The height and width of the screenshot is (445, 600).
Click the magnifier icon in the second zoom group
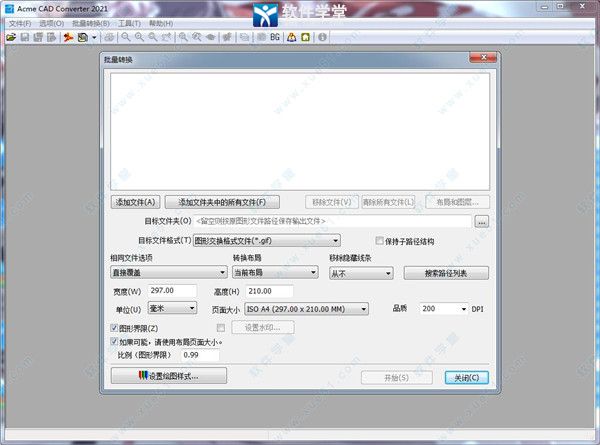click(183, 37)
